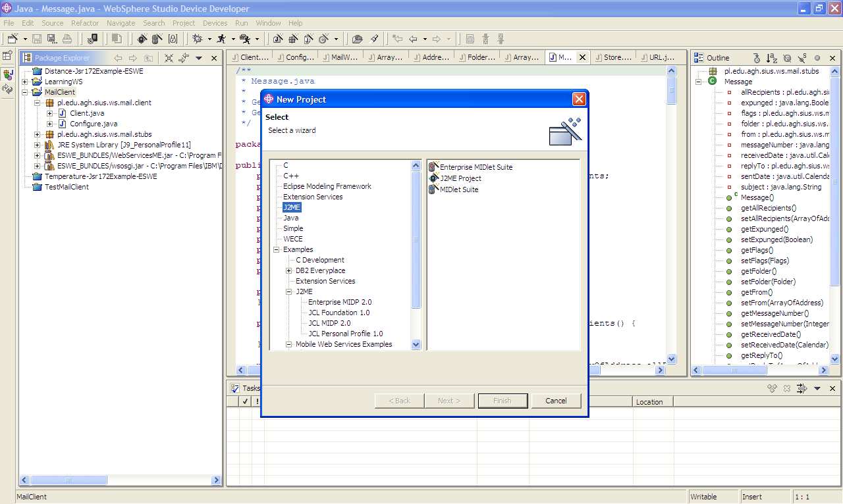Select JCL Foundation 1.0 example
The image size is (843, 504).
coord(339,313)
